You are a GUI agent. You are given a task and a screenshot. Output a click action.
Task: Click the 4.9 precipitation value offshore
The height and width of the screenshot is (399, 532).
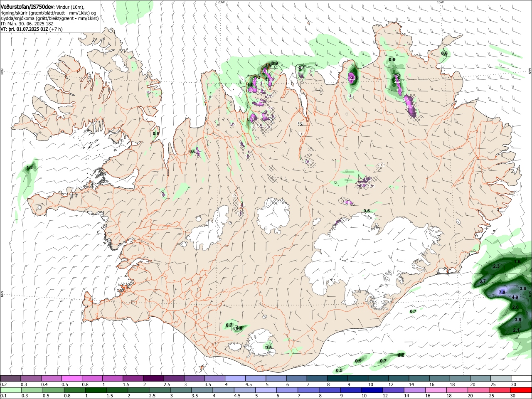pyautogui.click(x=515, y=297)
